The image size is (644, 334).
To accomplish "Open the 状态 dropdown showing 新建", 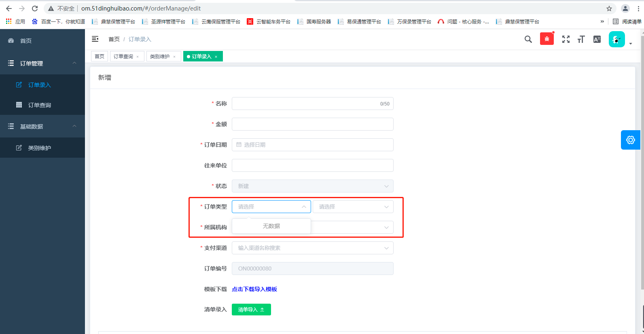I will point(313,186).
